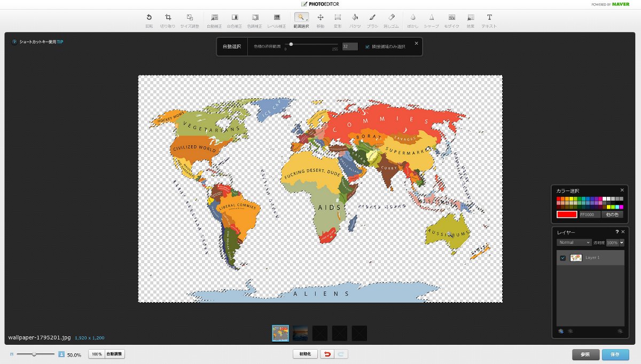Image resolution: width=641 pixels, height=364 pixels.
Task: Close the auto-select options bar
Action: [x=417, y=43]
